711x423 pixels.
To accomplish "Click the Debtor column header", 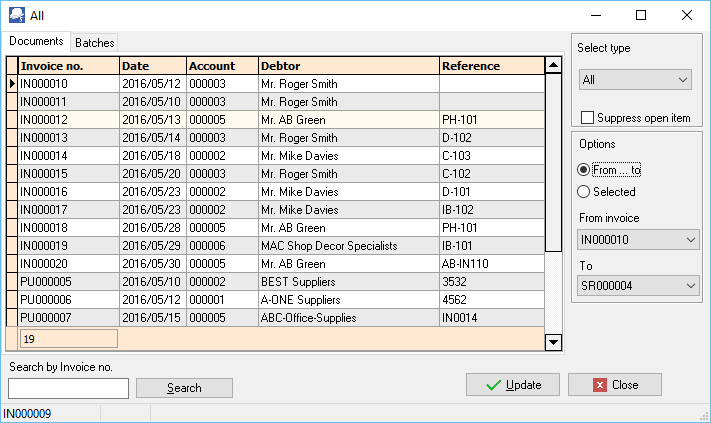I will (x=348, y=66).
